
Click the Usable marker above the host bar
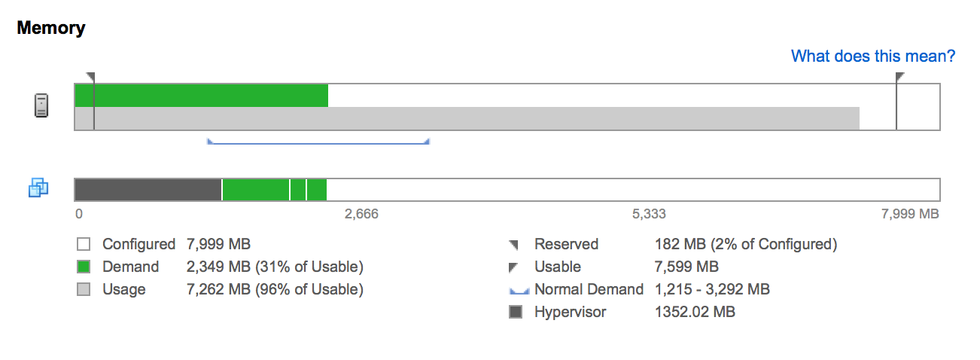pos(899,77)
